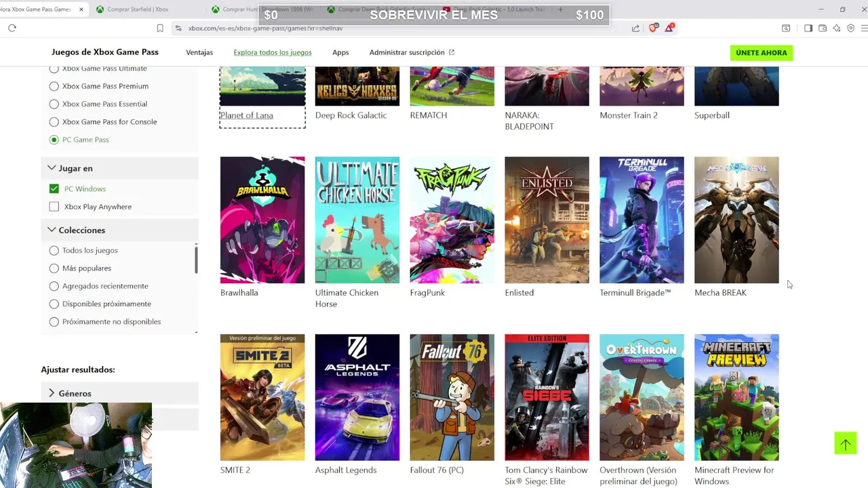Open the Brave Wallet icon
The image size is (868, 488).
pyautogui.click(x=823, y=28)
